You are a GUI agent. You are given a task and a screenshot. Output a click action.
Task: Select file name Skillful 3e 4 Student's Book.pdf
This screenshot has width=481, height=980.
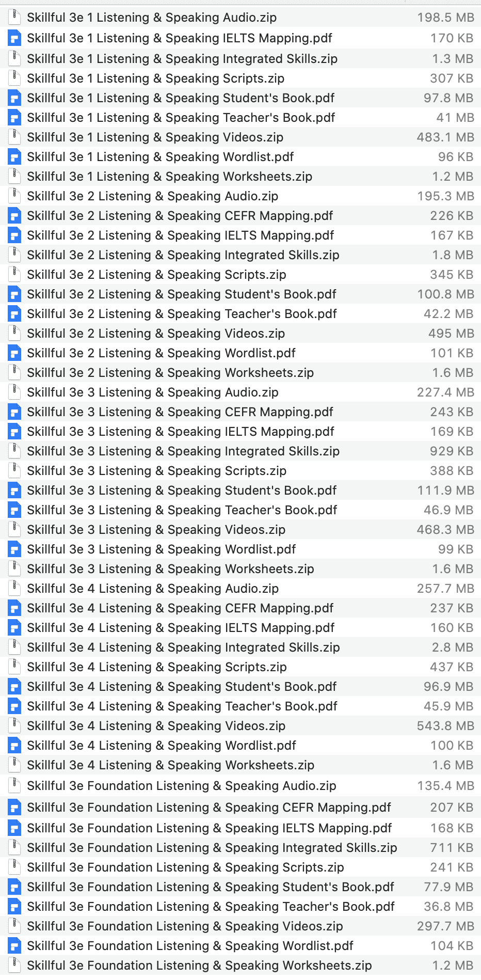click(182, 687)
